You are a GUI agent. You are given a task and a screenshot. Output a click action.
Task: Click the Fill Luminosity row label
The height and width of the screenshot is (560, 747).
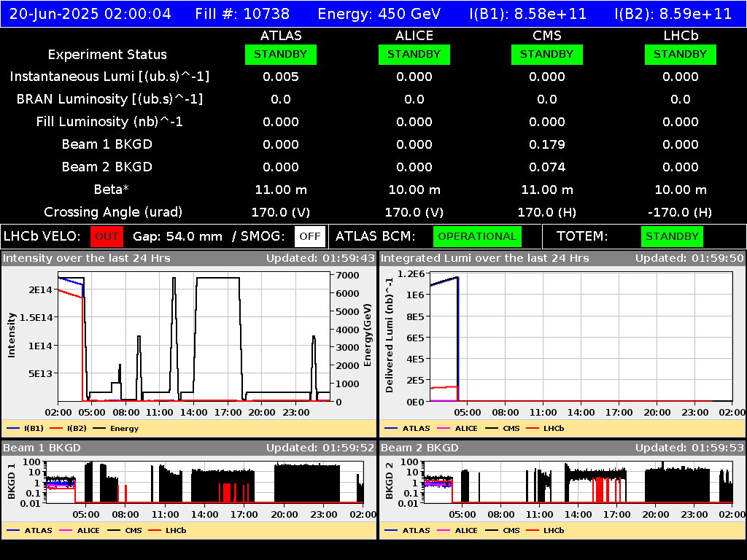109,122
